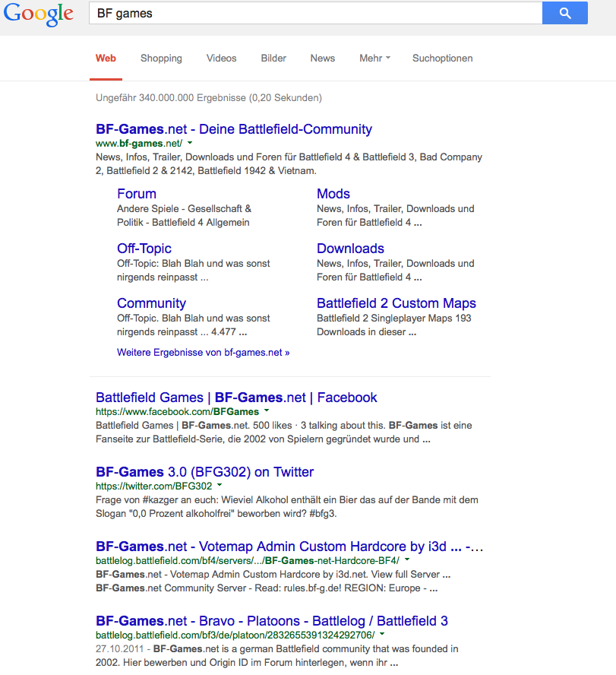Focus the search box containing 'BF games'
Screen dimensions: 616x675
[315, 13]
